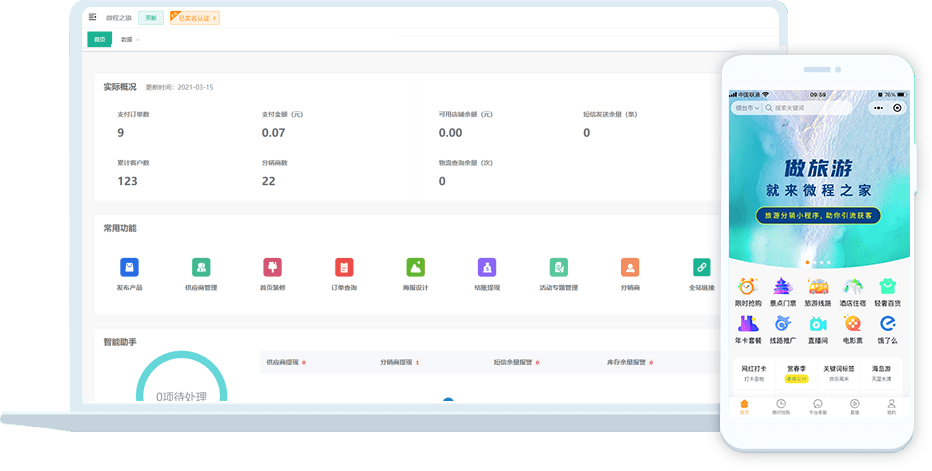The height and width of the screenshot is (471, 932).
Task: Launch 海报设计 poster design icon
Action: pos(416,267)
